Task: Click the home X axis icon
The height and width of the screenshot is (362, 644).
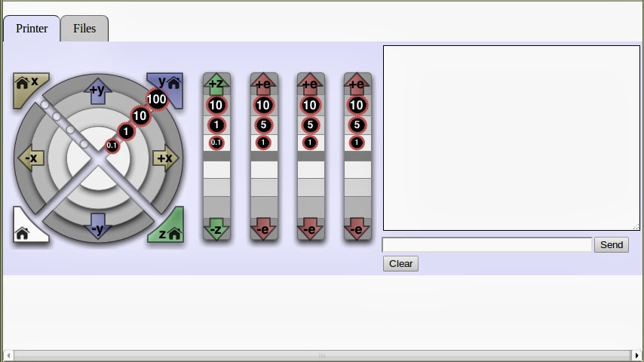Action: point(27,85)
